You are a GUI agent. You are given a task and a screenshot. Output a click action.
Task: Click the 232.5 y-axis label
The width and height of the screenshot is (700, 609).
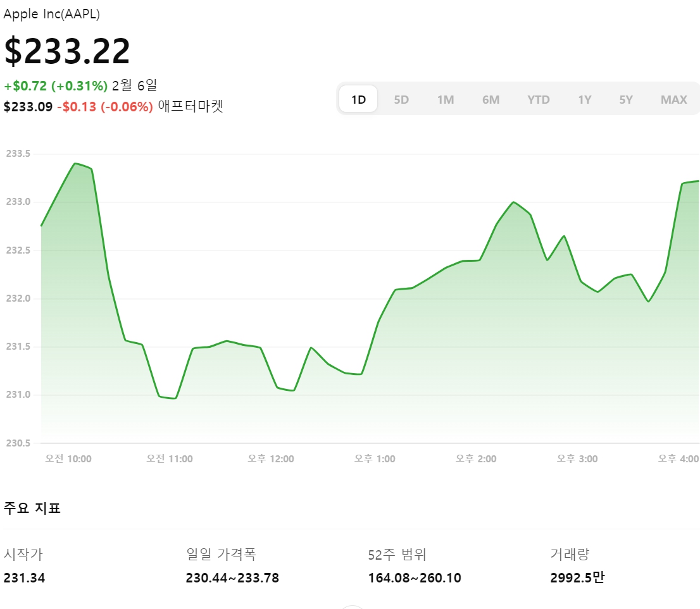[x=18, y=250]
